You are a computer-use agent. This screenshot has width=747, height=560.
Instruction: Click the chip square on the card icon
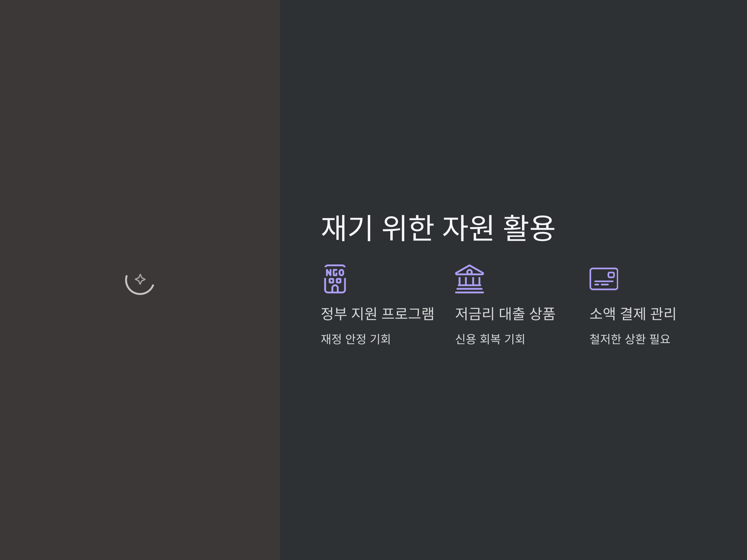point(611,275)
